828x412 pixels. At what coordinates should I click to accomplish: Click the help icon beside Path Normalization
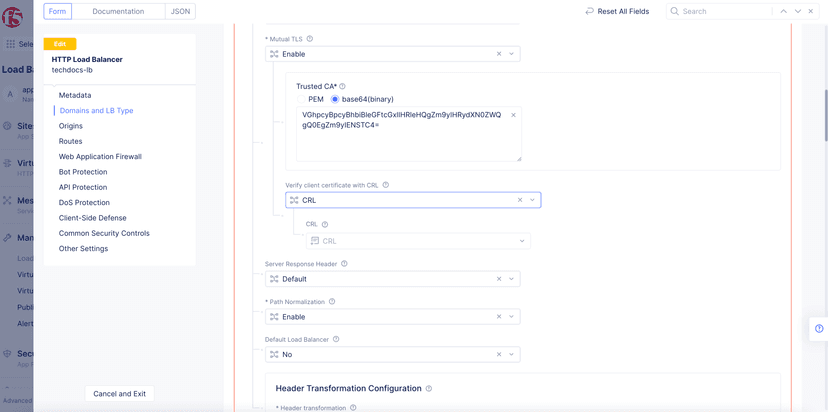(x=332, y=302)
